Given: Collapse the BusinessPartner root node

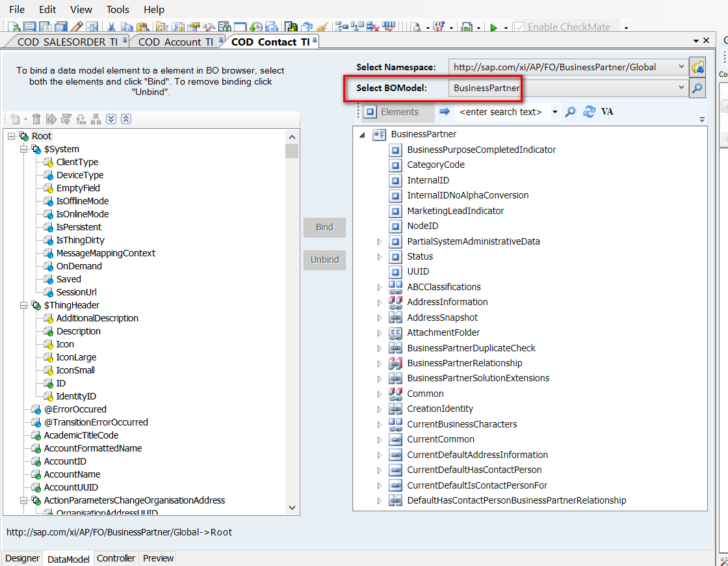Looking at the screenshot, I should (362, 135).
